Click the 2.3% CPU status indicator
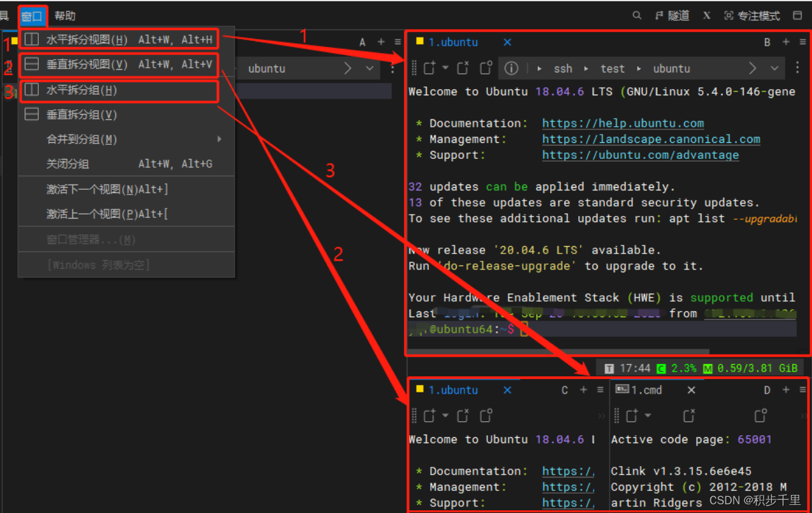Viewport: 812px width, 513px height. (x=677, y=368)
